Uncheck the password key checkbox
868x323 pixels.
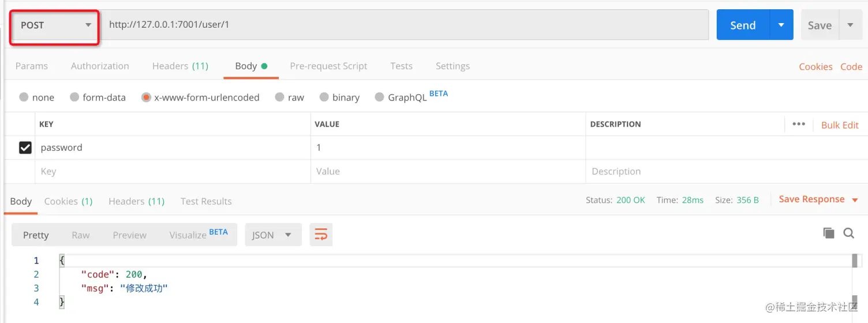coord(25,148)
